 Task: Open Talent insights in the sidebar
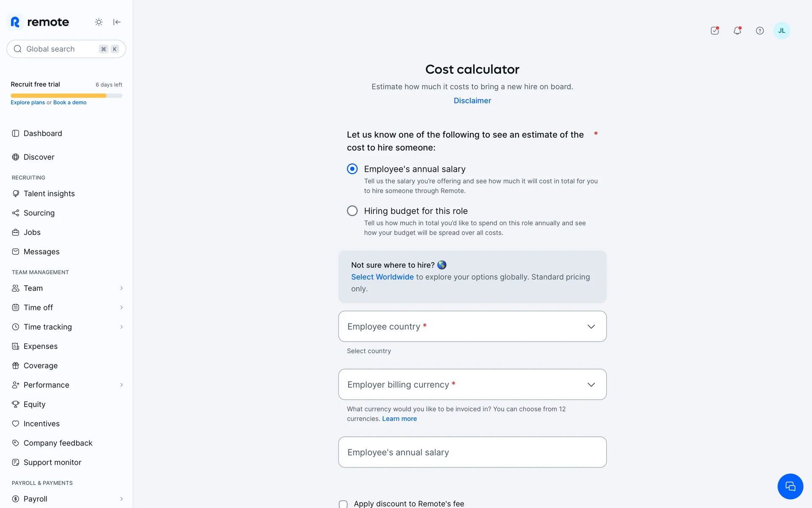tap(49, 193)
